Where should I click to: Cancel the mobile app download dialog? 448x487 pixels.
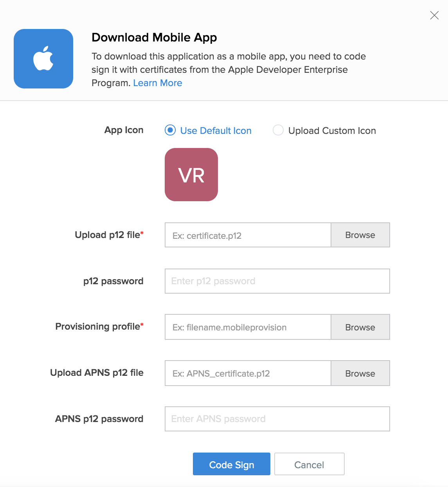pyautogui.click(x=309, y=464)
